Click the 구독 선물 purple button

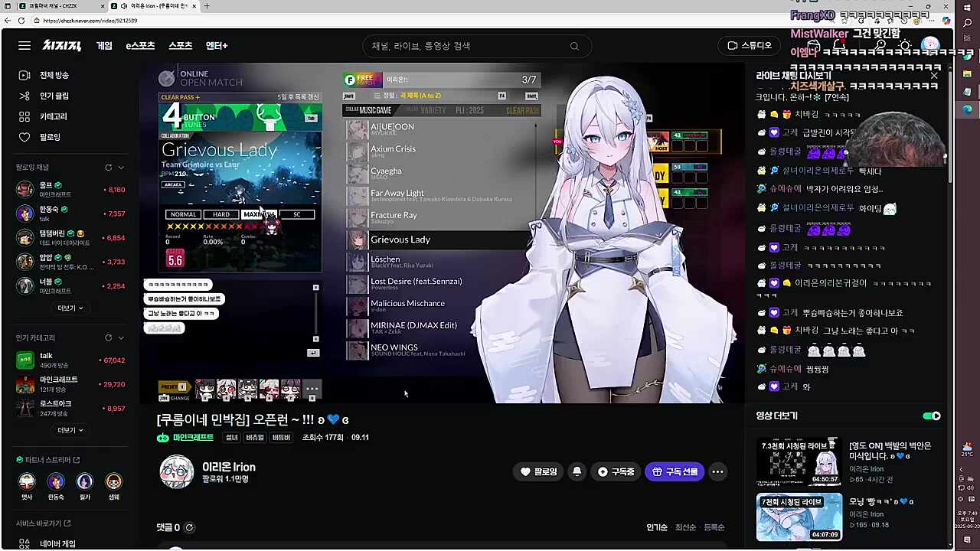point(675,471)
